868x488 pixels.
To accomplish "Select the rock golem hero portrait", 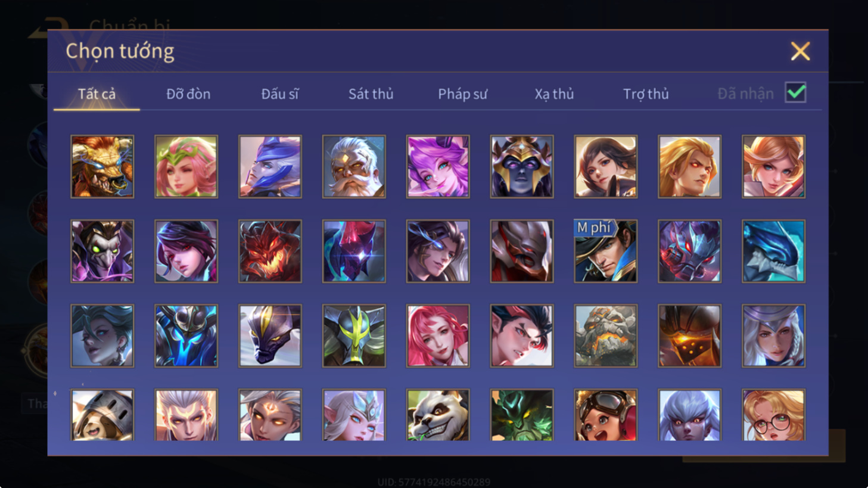I will click(x=605, y=335).
